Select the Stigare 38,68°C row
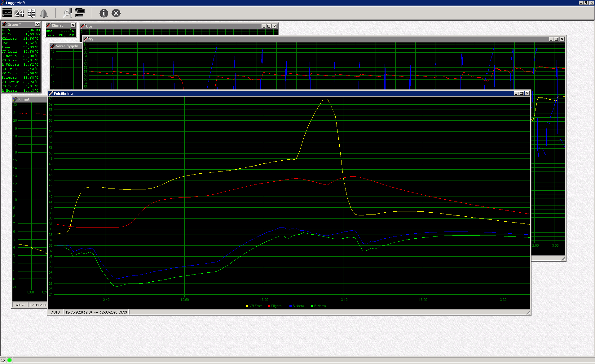 click(21, 78)
